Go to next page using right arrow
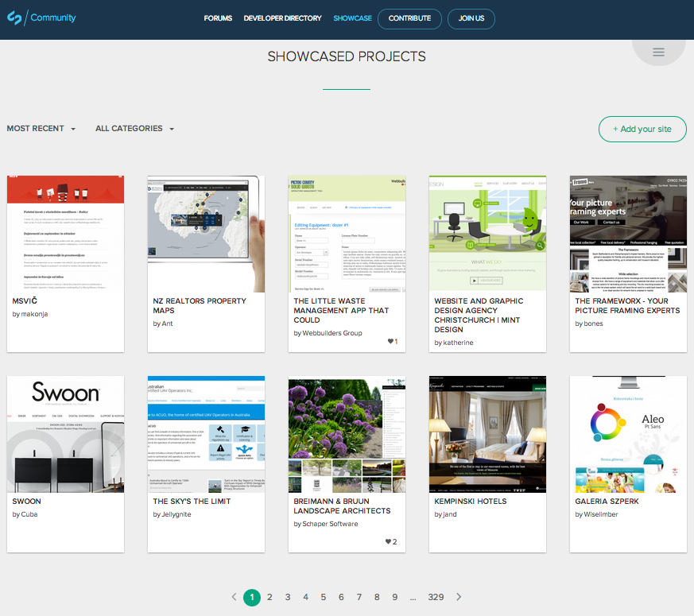Image resolution: width=694 pixels, height=616 pixels. pyautogui.click(x=459, y=597)
